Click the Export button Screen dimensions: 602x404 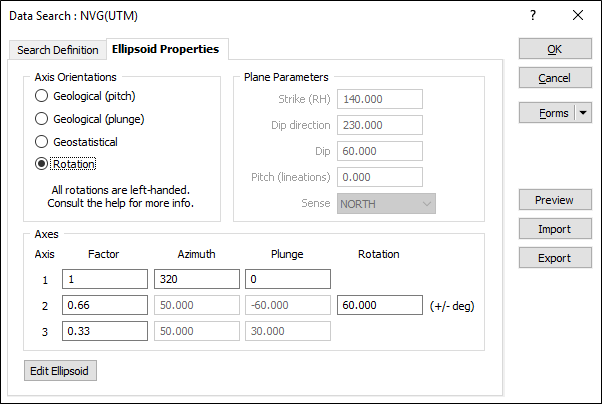pos(554,258)
